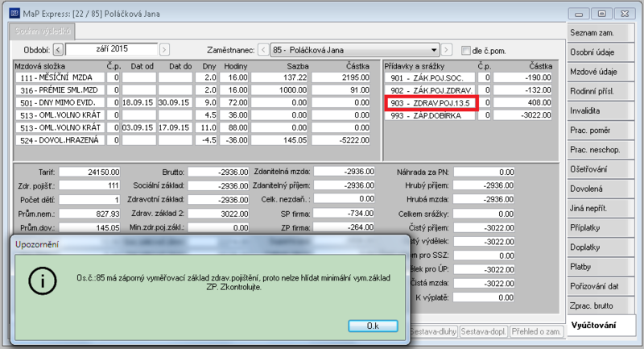Click the MaP Express application icon in title bar
644x349 pixels.
(14, 13)
